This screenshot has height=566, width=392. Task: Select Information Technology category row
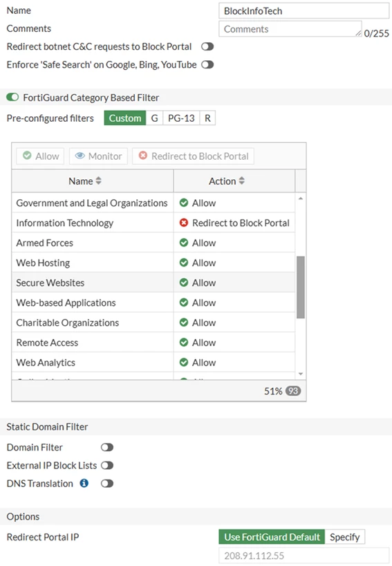(x=153, y=223)
